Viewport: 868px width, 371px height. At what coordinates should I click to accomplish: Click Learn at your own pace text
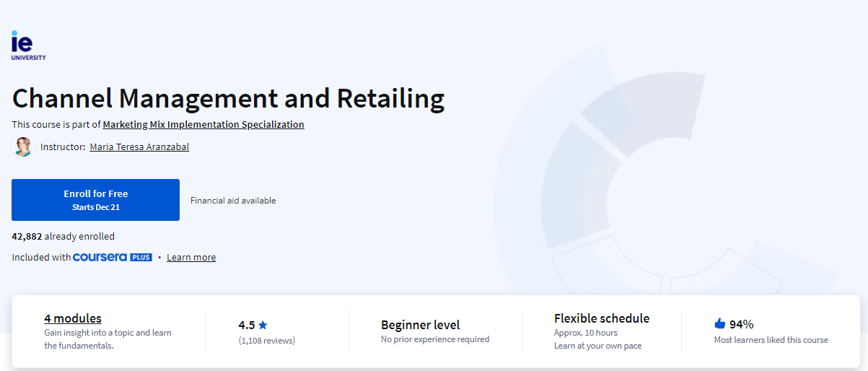598,346
